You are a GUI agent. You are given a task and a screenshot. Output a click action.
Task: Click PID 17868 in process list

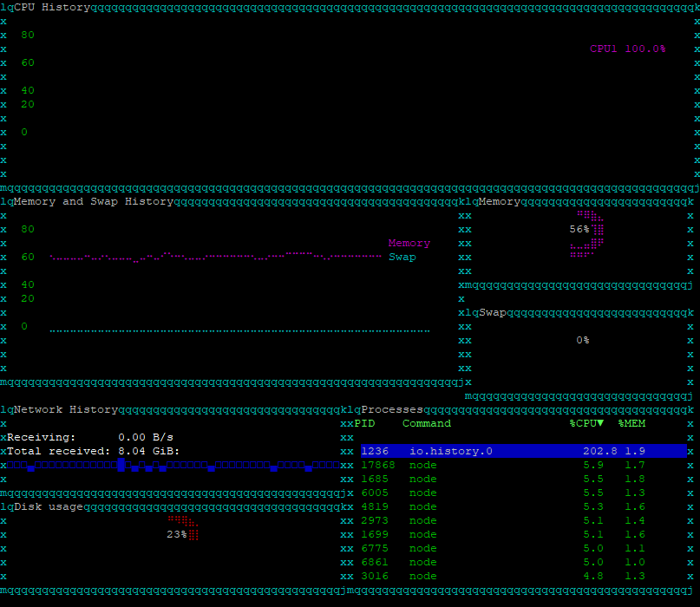tap(377, 465)
